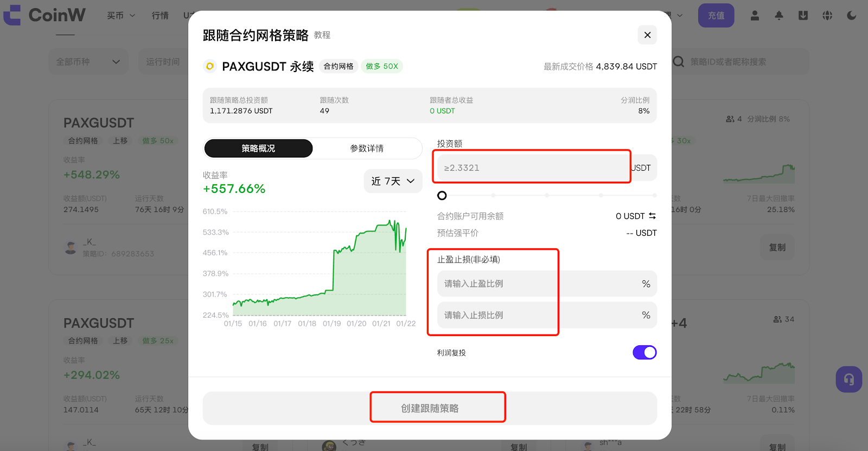Image resolution: width=868 pixels, height=451 pixels.
Task: Toggle the 利润复投 switch
Action: pos(644,352)
